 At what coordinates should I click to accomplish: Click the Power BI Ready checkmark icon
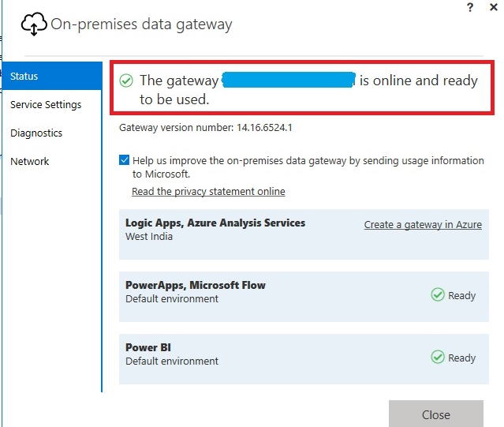click(x=438, y=358)
